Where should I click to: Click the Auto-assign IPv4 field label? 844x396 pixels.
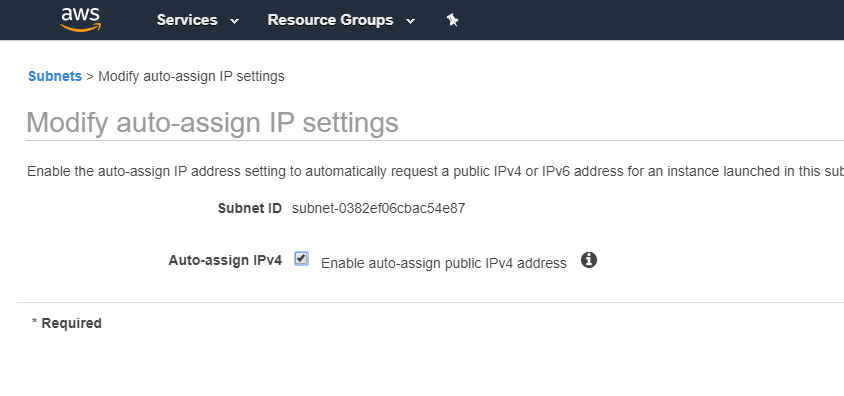[225, 260]
